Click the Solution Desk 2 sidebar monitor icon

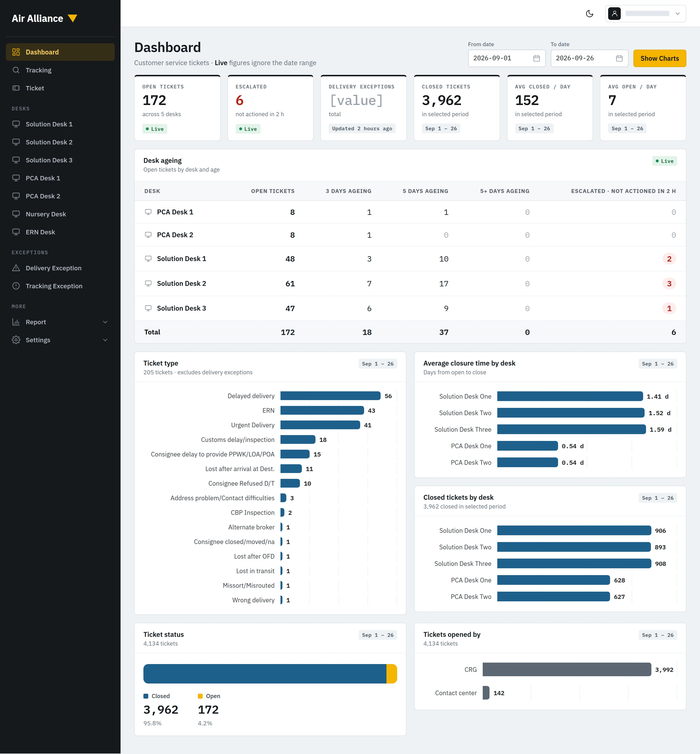16,142
